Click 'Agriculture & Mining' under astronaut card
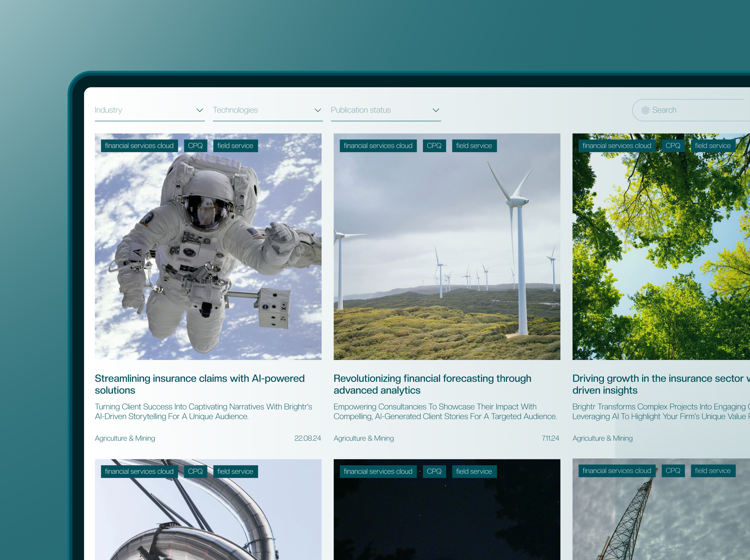 [x=125, y=438]
